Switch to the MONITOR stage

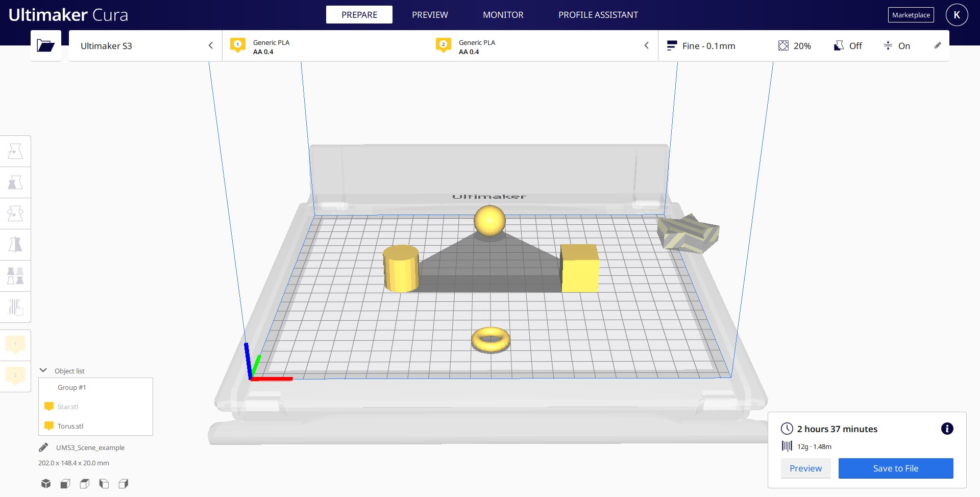coord(503,15)
